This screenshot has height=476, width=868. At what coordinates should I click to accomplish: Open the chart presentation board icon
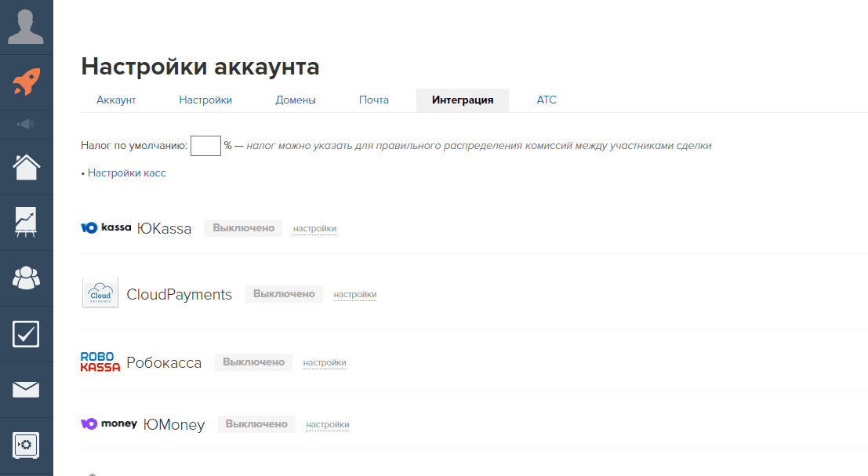26,222
